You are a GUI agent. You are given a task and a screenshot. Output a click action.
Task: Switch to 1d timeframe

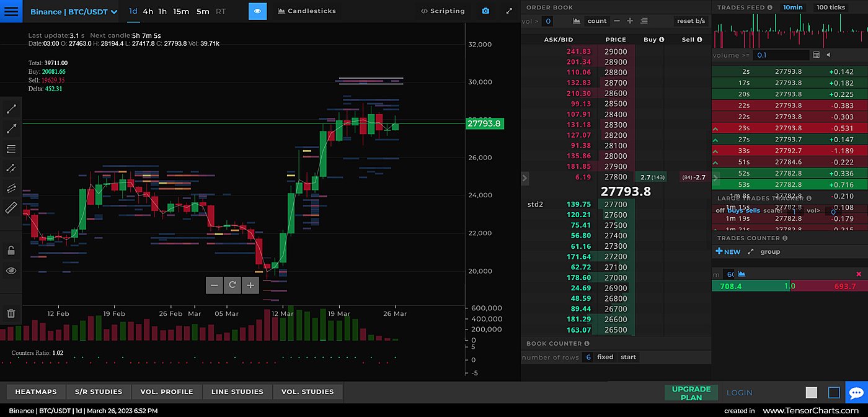tap(133, 11)
